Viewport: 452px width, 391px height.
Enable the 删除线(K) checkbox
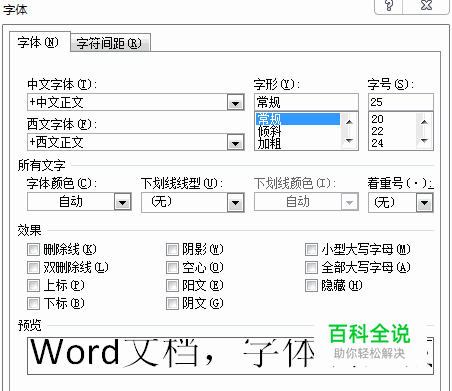(x=33, y=249)
